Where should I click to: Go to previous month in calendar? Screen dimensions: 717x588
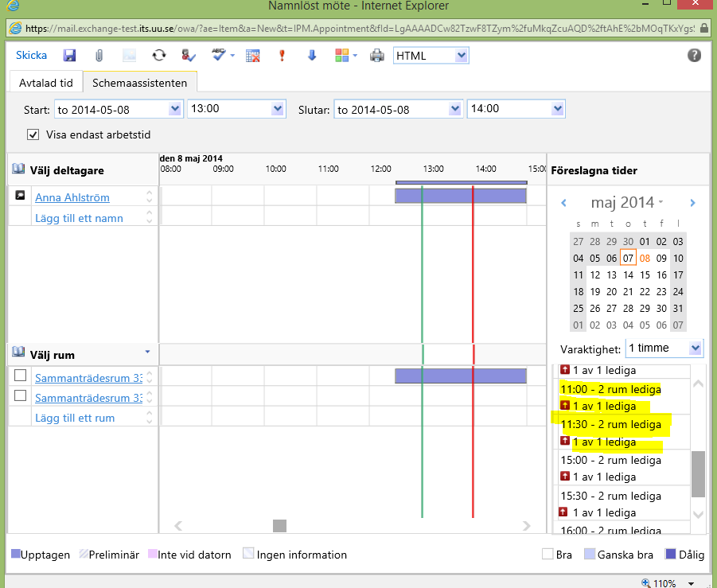click(x=564, y=203)
